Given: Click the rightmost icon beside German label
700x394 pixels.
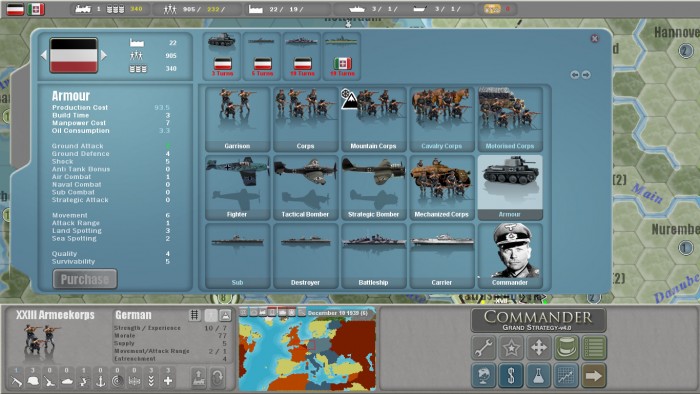Looking at the screenshot, I should 225,315.
